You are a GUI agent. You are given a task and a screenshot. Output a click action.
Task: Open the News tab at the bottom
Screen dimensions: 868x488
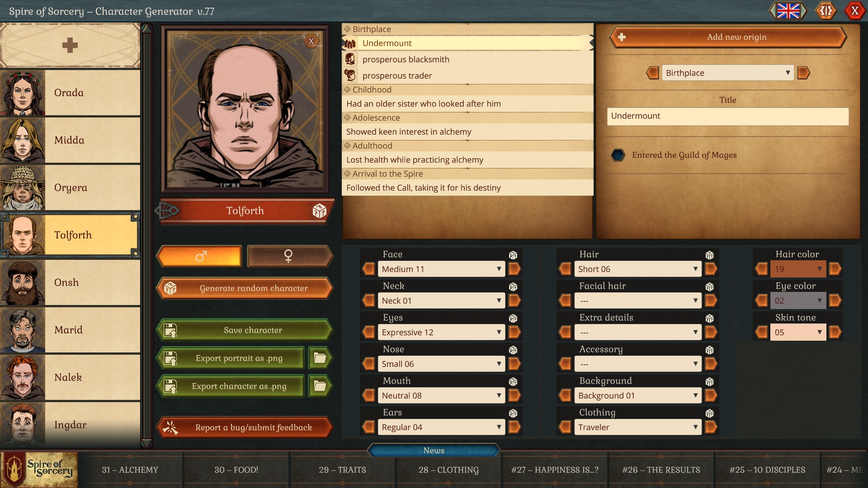(x=434, y=450)
